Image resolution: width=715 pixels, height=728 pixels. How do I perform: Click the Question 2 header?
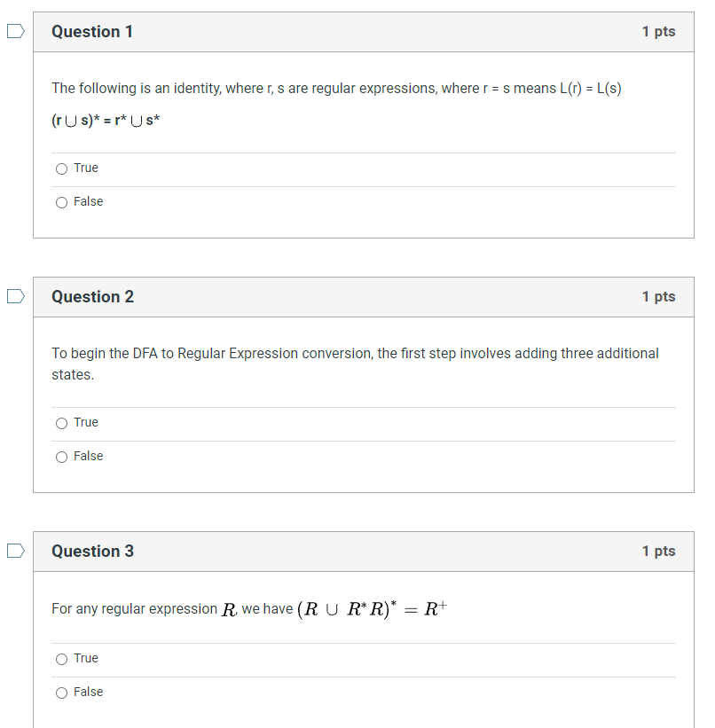pyautogui.click(x=92, y=297)
